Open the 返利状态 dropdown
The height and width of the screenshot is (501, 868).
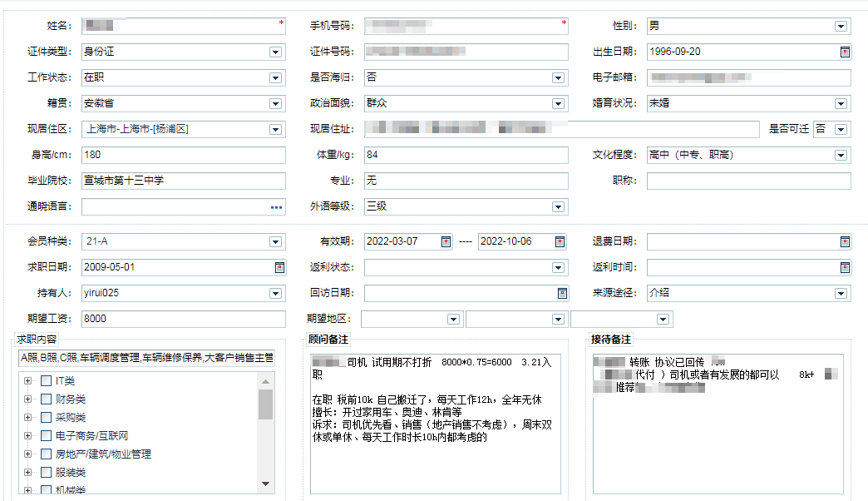click(558, 268)
